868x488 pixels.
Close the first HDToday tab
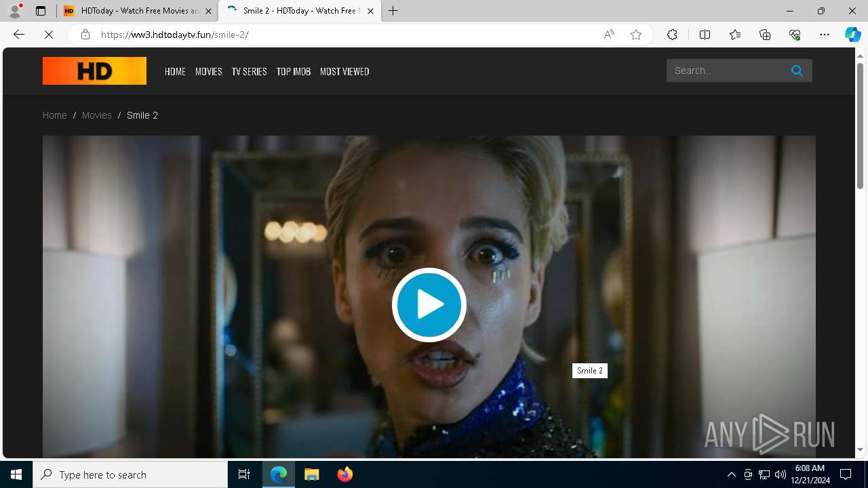[x=208, y=11]
